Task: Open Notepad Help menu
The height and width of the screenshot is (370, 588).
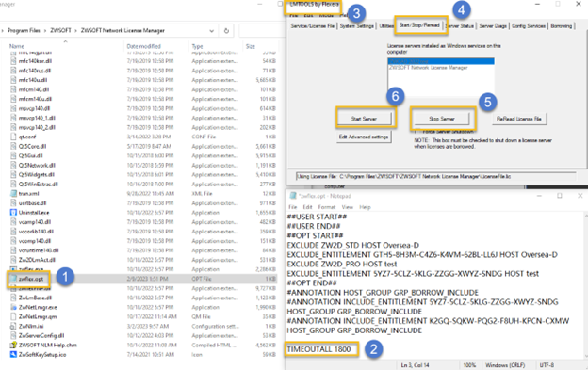Action: (365, 207)
